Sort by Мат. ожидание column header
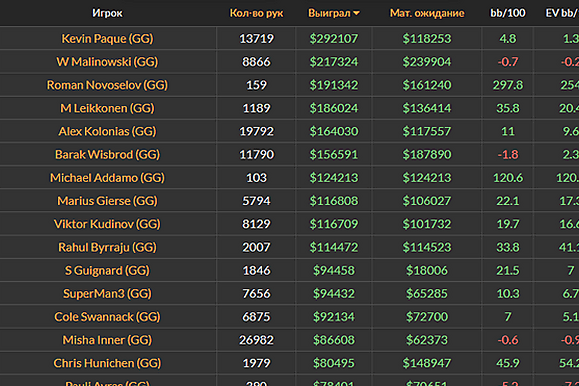This screenshot has height=386, width=579. click(427, 13)
